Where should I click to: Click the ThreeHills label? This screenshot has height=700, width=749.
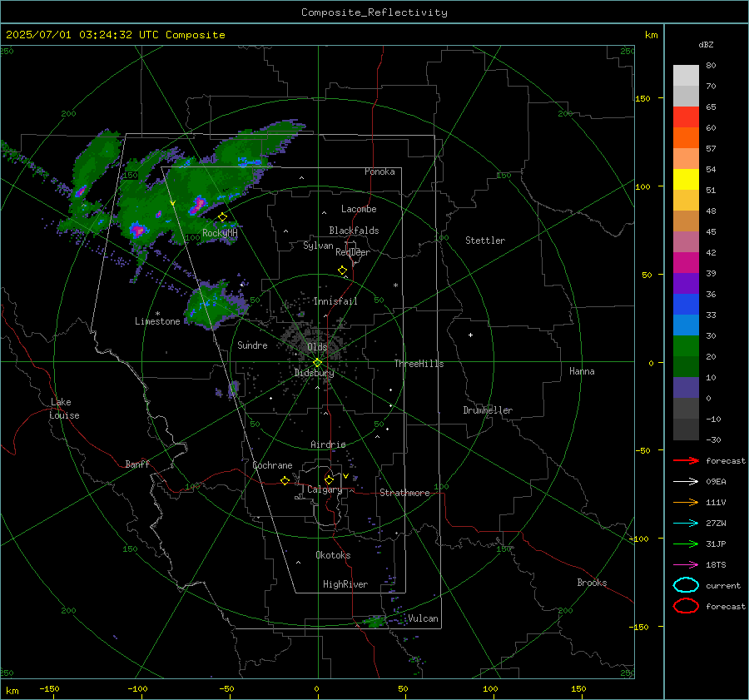pos(419,364)
